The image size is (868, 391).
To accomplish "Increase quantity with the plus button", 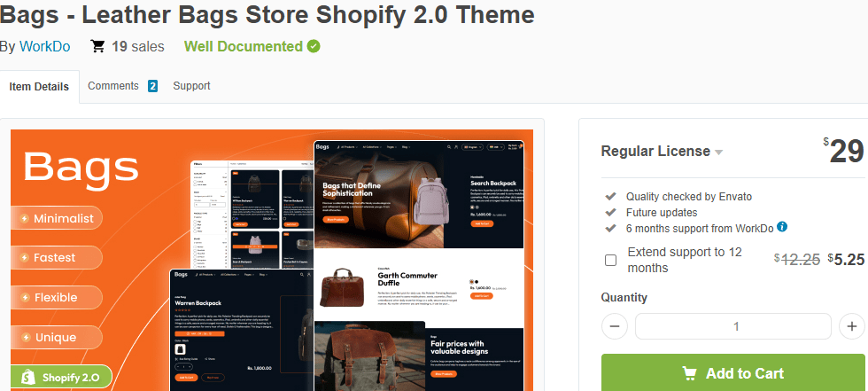I will point(852,326).
